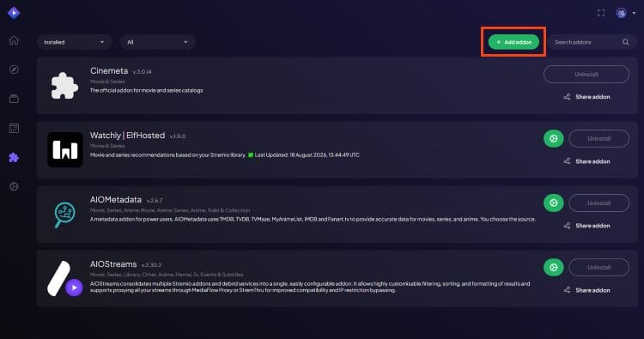Click the Stremio logo icon
This screenshot has height=339, width=644.
point(14,13)
